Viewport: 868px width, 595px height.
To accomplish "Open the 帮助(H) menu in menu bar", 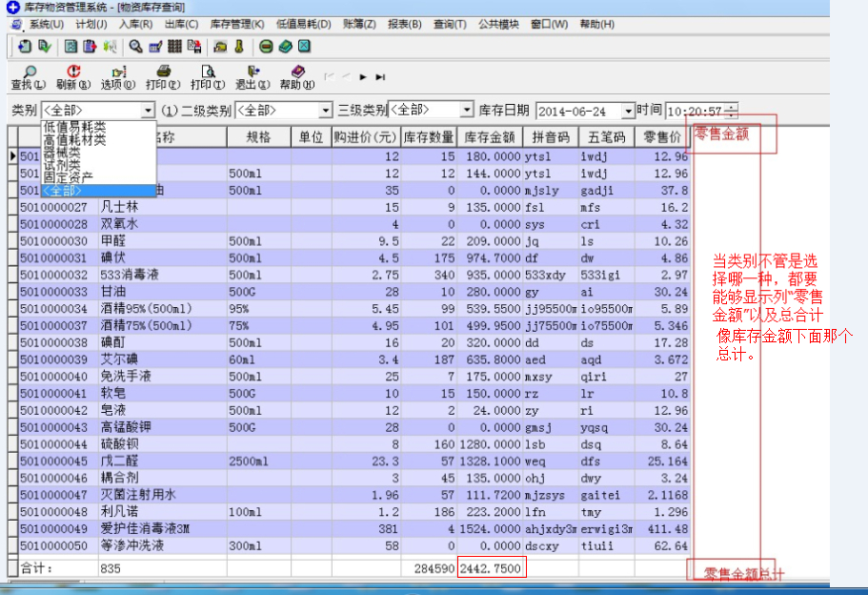I will tap(596, 25).
